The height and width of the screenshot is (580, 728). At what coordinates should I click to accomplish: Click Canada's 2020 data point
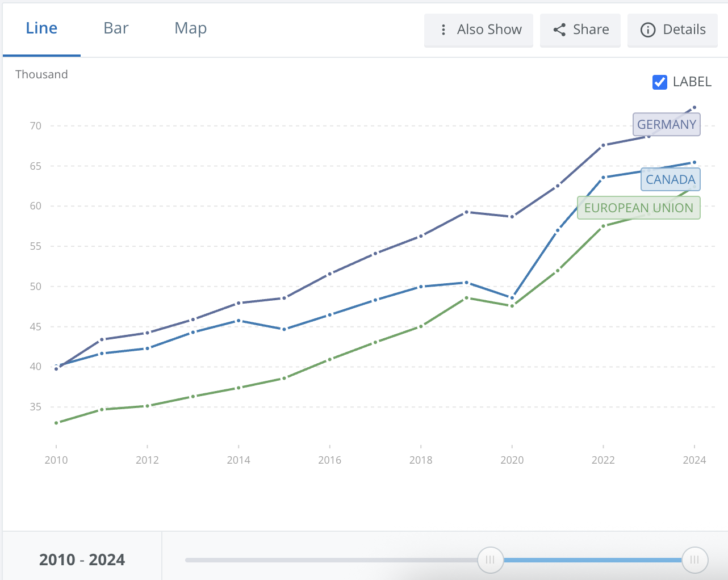click(512, 297)
